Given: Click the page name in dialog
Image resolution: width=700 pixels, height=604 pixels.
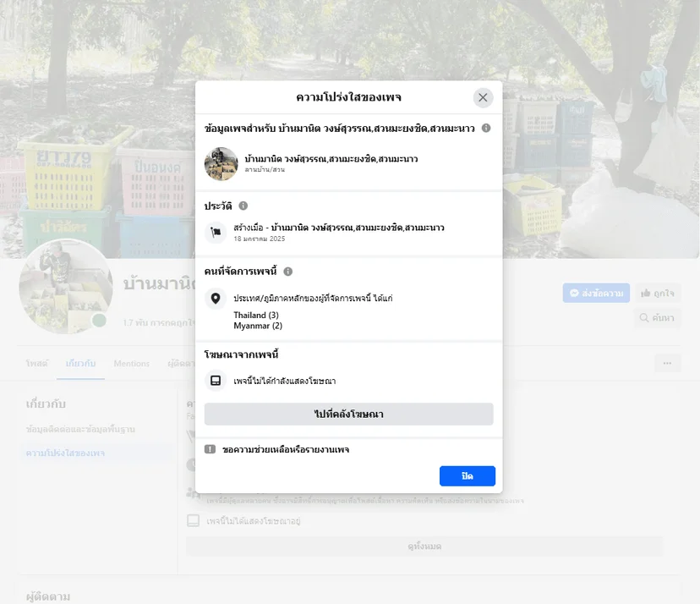Looking at the screenshot, I should [331, 158].
